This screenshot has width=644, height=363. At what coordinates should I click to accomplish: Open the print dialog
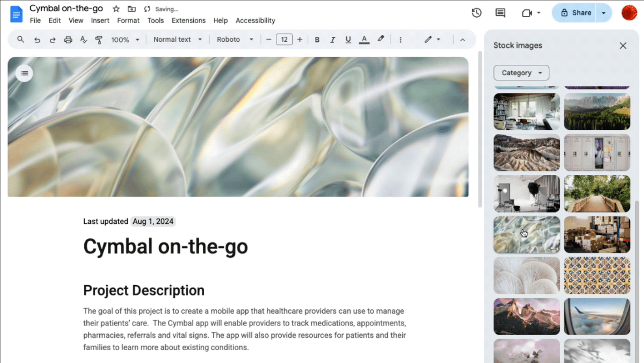tap(68, 39)
